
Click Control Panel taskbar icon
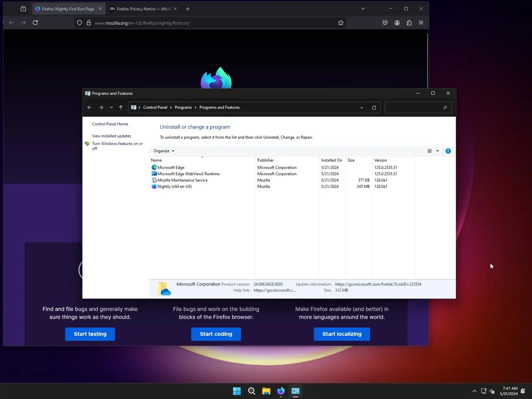tap(296, 391)
